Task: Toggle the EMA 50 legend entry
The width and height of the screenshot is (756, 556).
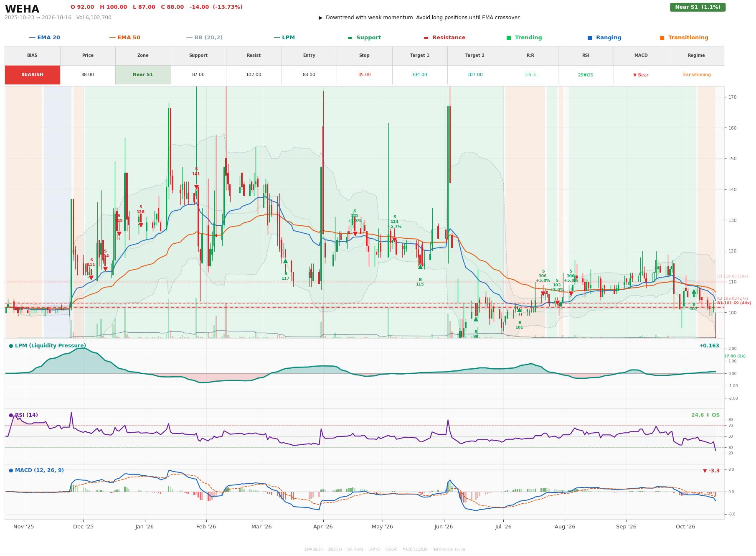Action: coord(124,38)
